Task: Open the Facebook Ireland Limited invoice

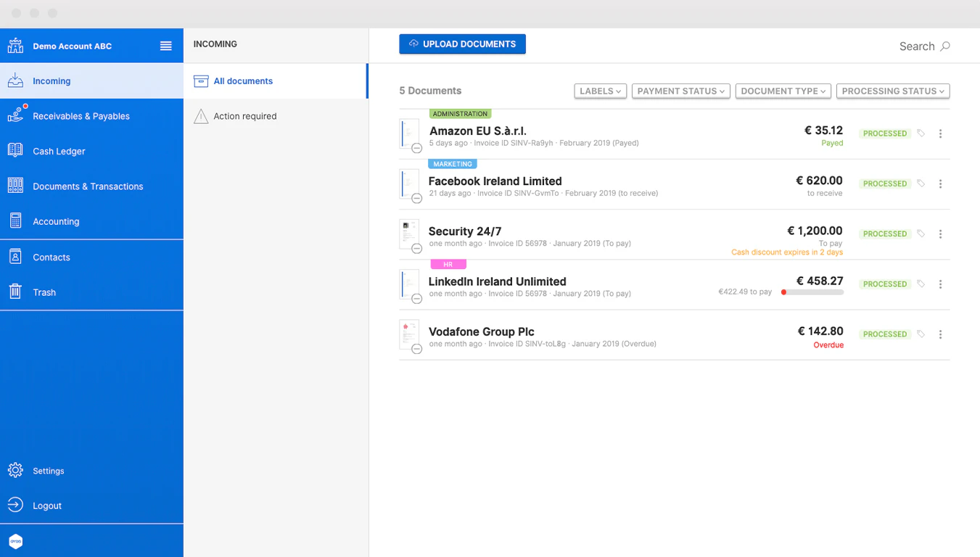Action: pos(495,181)
